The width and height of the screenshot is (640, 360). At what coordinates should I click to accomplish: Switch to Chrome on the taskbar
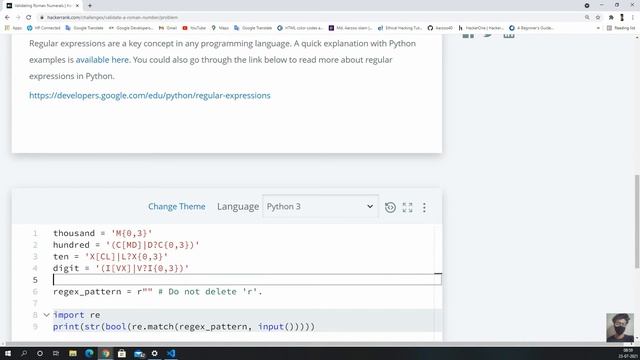[106, 353]
